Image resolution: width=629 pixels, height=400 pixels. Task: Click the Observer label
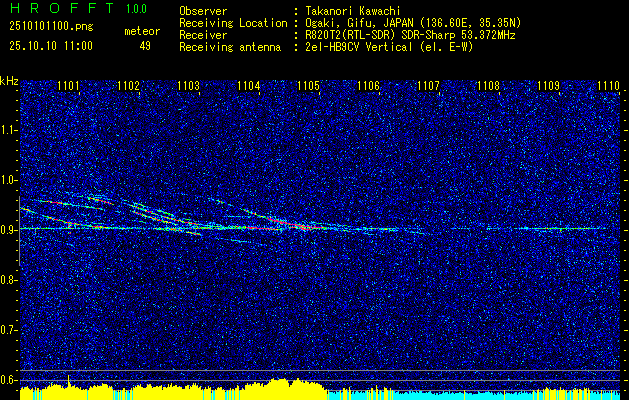203,11
